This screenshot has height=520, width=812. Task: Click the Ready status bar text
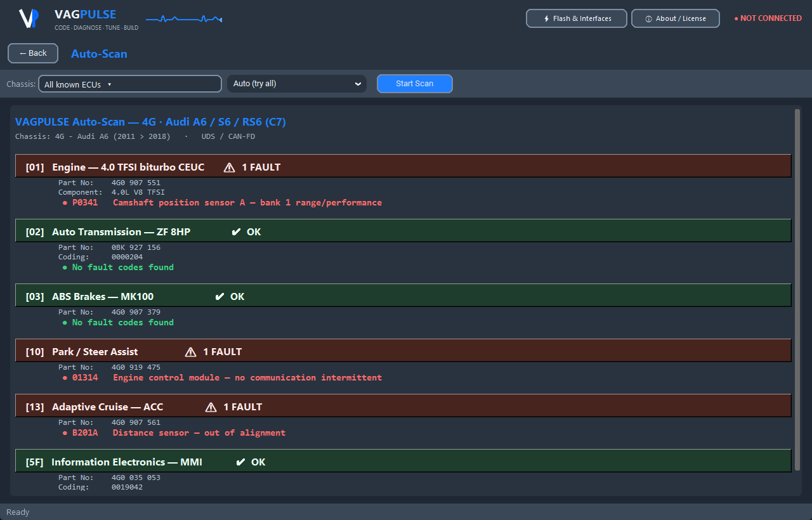[x=18, y=512]
